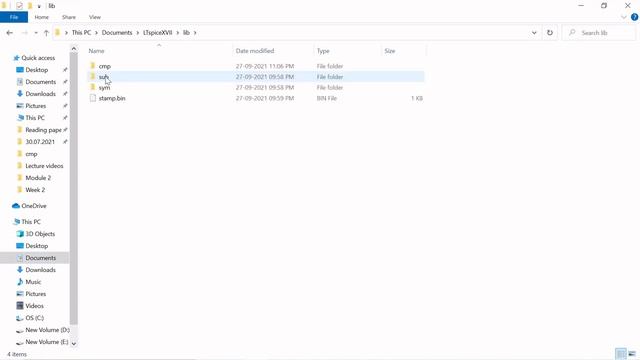640x360 pixels.
Task: Switch to the View ribbon tab
Action: pyautogui.click(x=95, y=17)
